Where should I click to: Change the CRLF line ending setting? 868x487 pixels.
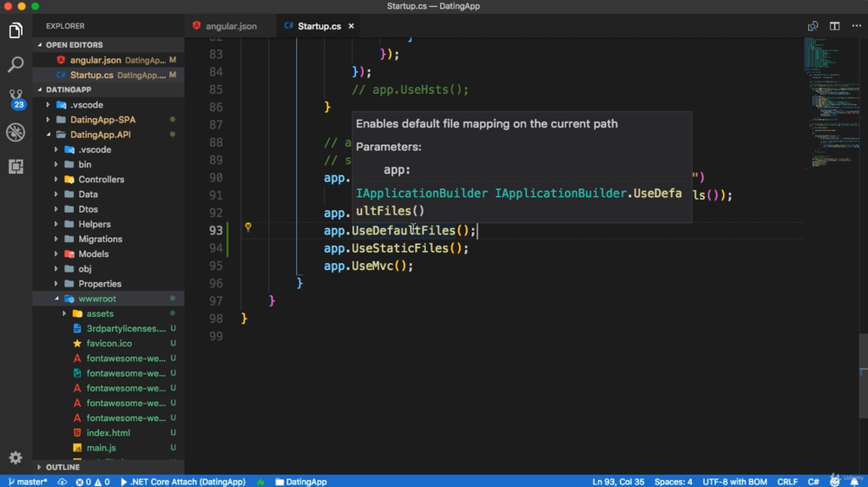(x=787, y=482)
